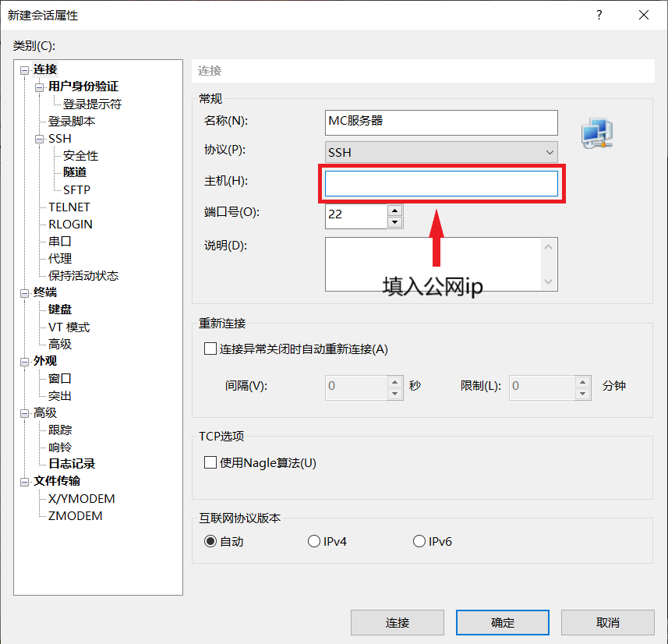The image size is (668, 644).
Task: Click the 说明 box scroll up arrow
Action: tap(548, 247)
